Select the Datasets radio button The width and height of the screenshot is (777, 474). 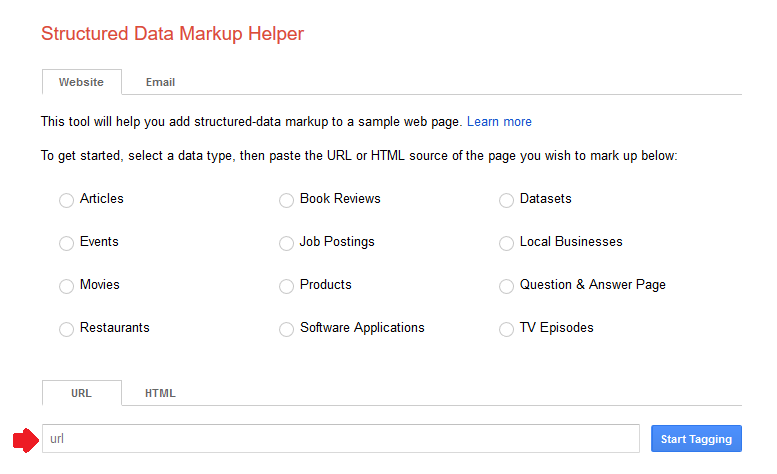[506, 200]
